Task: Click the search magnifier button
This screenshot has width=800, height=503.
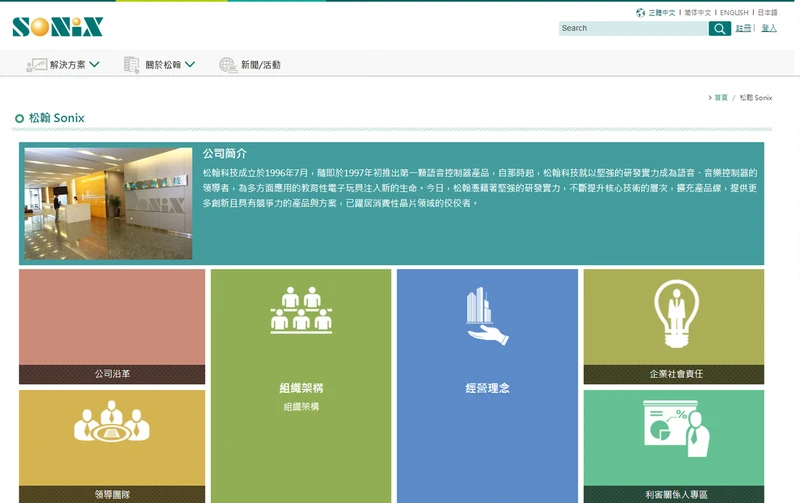Action: [x=719, y=29]
